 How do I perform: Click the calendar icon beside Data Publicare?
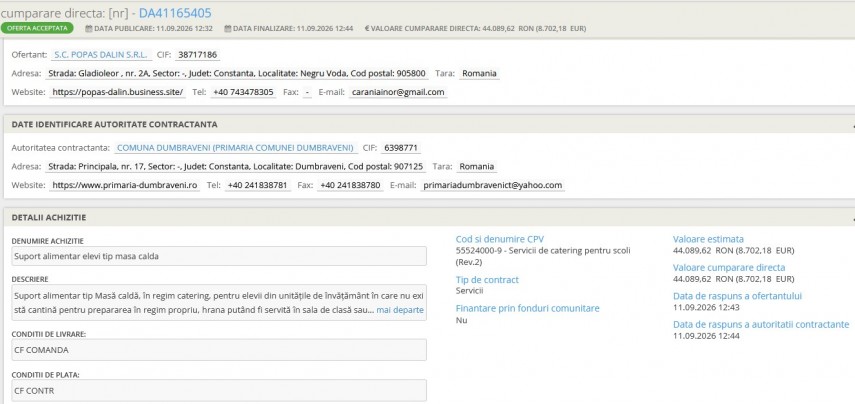tap(89, 28)
